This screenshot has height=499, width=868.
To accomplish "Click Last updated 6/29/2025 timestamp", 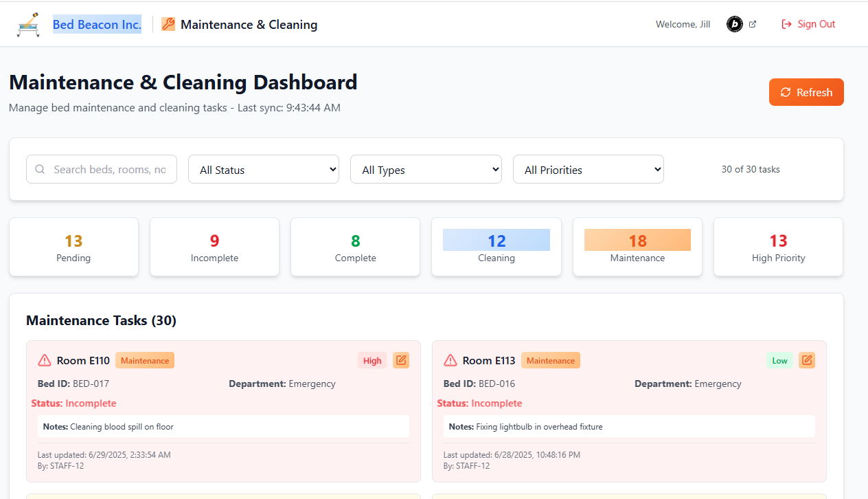I will click(x=104, y=455).
